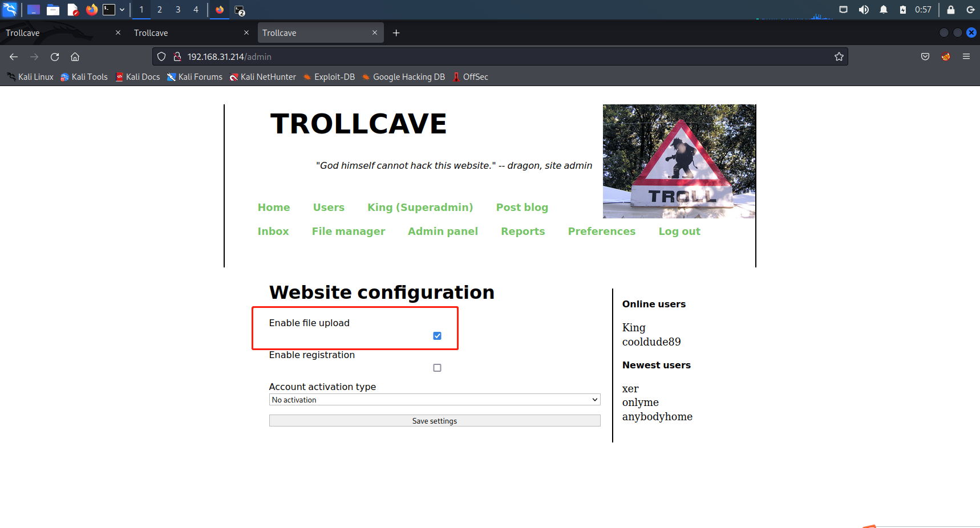Open the Inbox nav link

pos(273,231)
